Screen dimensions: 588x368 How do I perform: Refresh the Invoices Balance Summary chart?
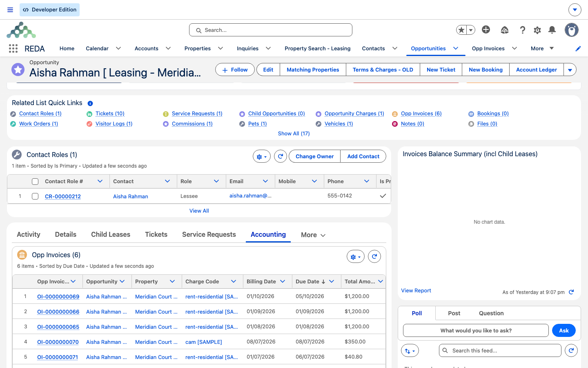click(571, 292)
